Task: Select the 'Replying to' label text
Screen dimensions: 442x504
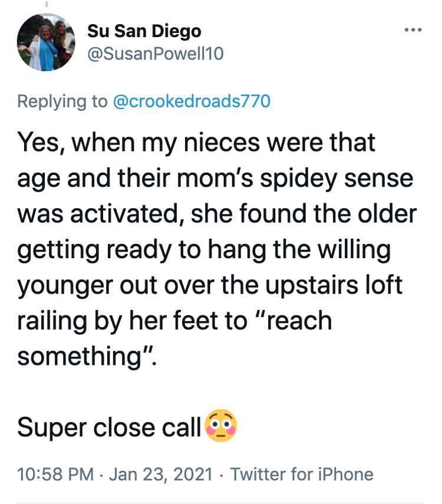Action: 62,101
